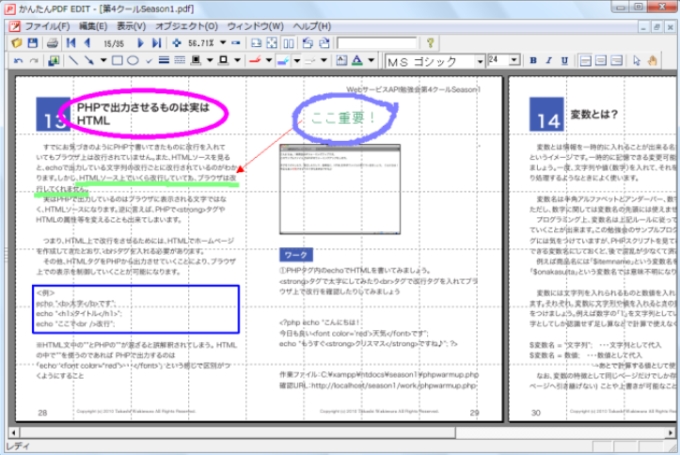
Task: Fit page width to the window
Action: [x=256, y=43]
